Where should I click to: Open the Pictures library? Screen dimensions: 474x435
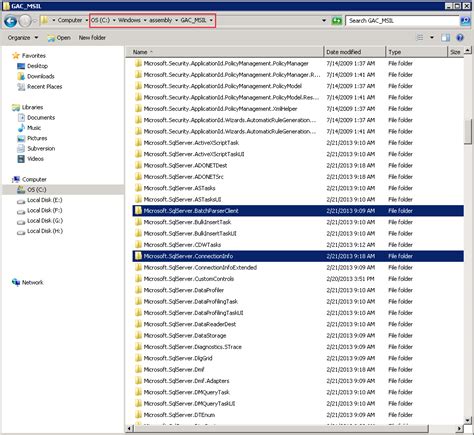(32, 138)
